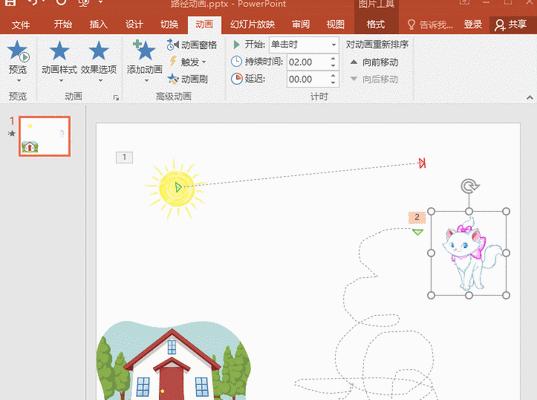Open the Animation Pane (动画窗格)
537x400 pixels.
coord(191,45)
